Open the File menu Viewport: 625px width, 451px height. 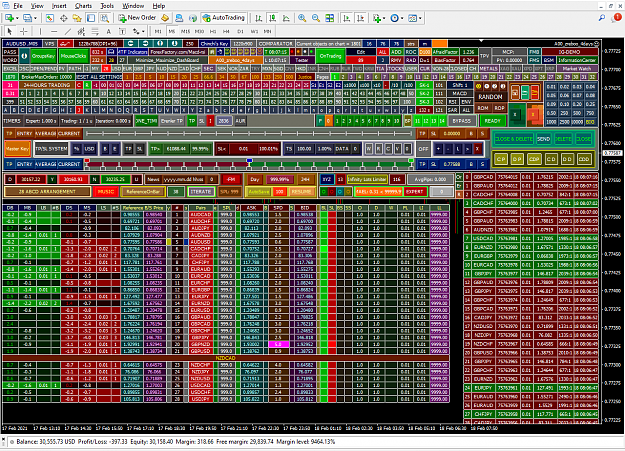tap(18, 6)
